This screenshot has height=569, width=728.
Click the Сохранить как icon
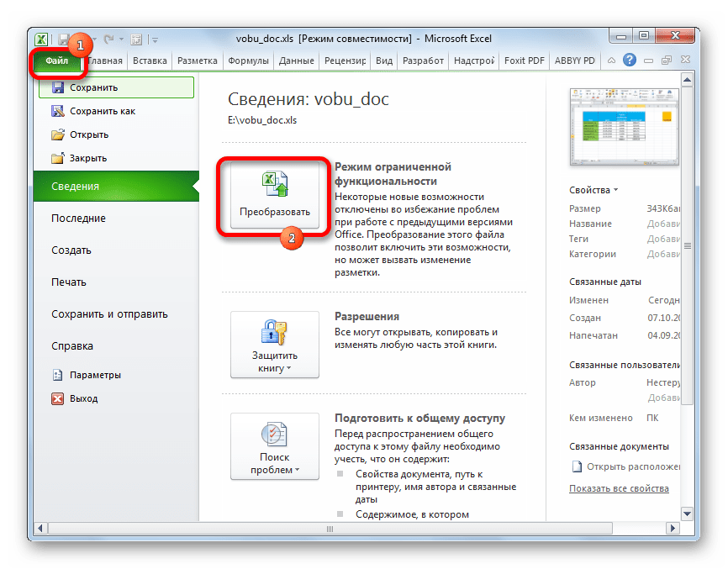57,112
